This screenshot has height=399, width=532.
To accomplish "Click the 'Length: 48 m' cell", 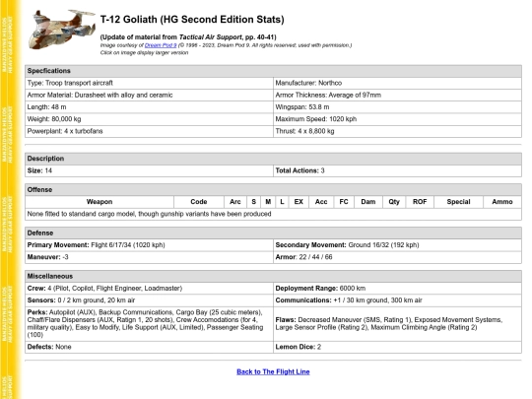I will coord(149,107).
